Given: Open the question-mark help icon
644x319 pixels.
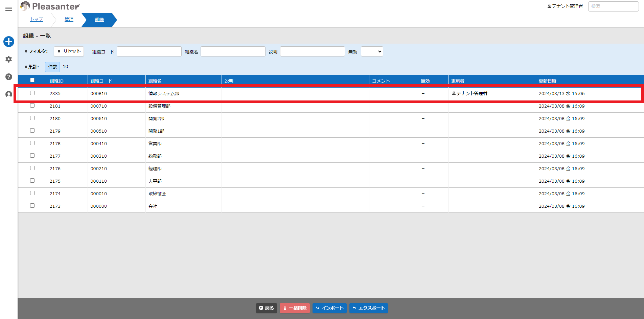Looking at the screenshot, I should (x=9, y=77).
